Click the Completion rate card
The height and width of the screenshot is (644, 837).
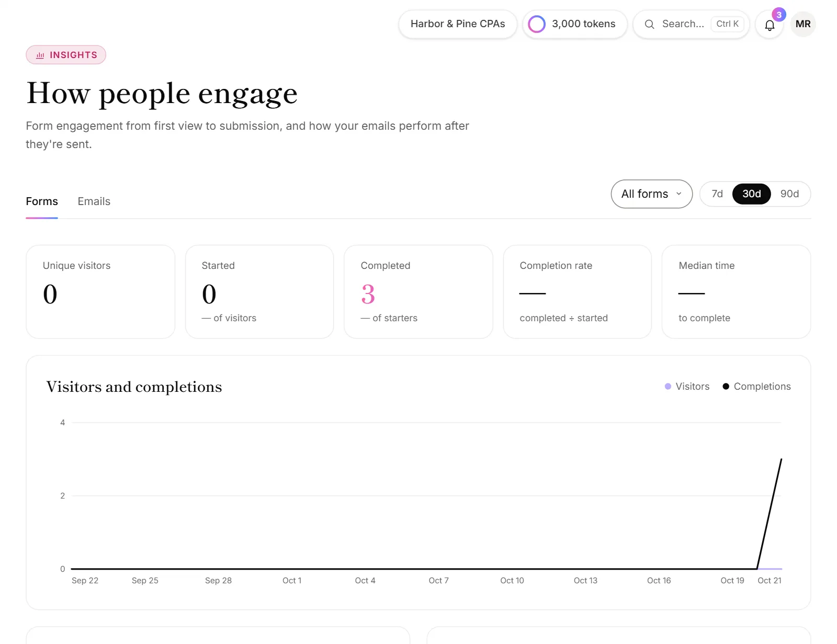578,292
